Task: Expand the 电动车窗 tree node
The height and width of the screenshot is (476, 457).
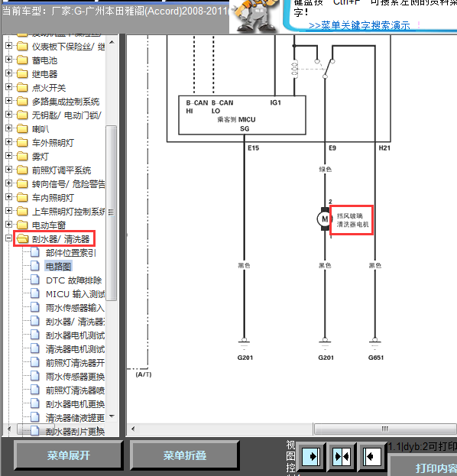Action: point(9,225)
